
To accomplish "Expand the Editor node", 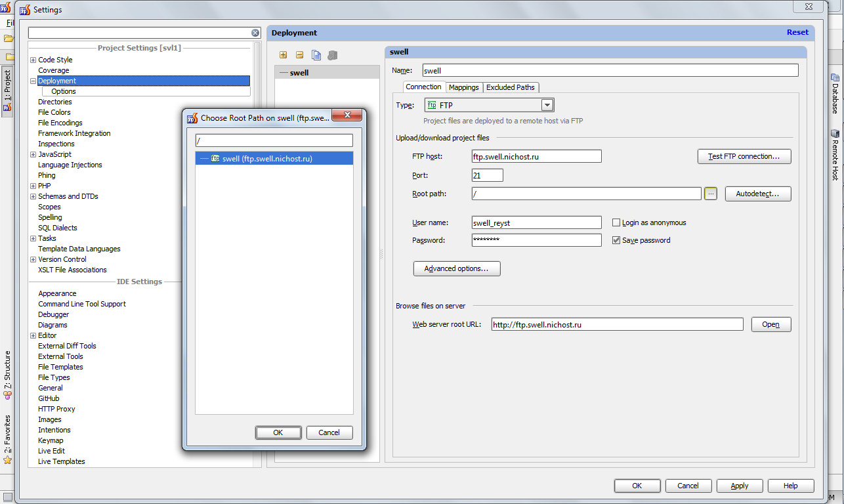I will tap(33, 335).
